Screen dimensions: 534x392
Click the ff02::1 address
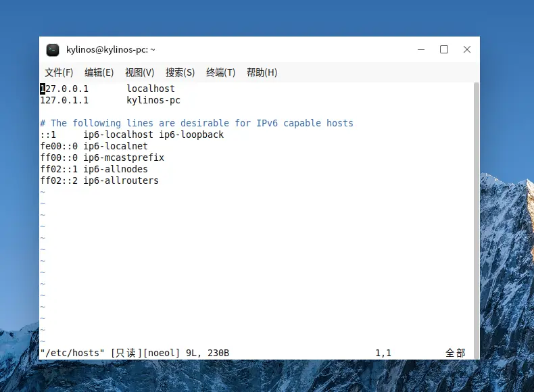(59, 169)
